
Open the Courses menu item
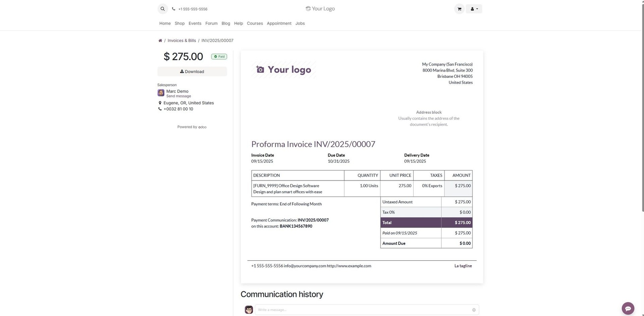[x=254, y=23]
